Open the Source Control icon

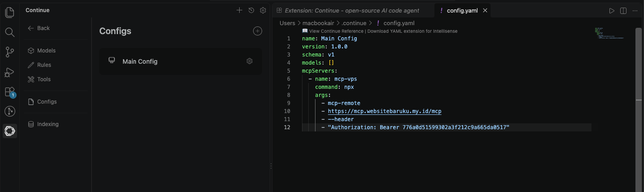coord(9,52)
